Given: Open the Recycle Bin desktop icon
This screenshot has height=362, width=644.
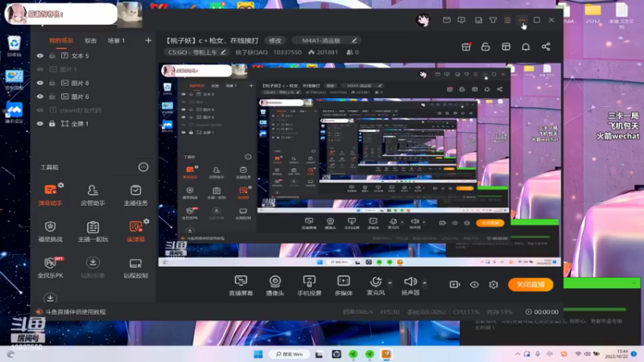Looking at the screenshot, I should tap(14, 46).
